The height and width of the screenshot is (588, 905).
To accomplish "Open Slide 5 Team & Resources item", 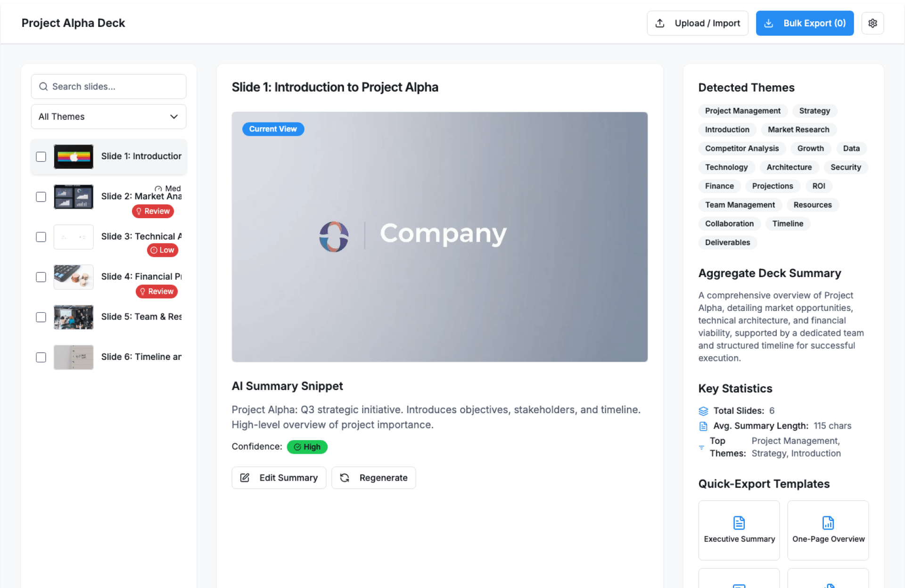I will pyautogui.click(x=141, y=317).
